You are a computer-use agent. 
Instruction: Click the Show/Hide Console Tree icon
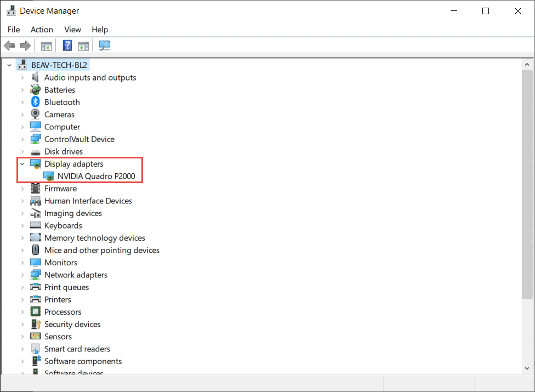[47, 46]
